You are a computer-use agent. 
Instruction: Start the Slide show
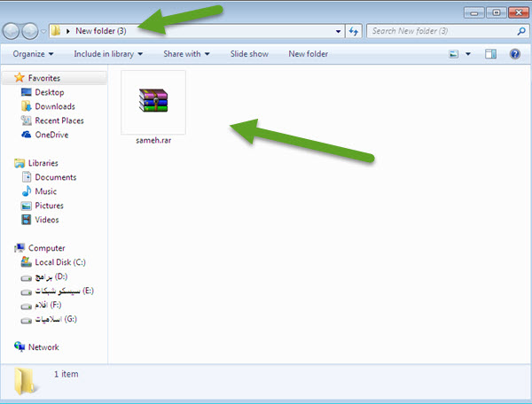pyautogui.click(x=249, y=54)
